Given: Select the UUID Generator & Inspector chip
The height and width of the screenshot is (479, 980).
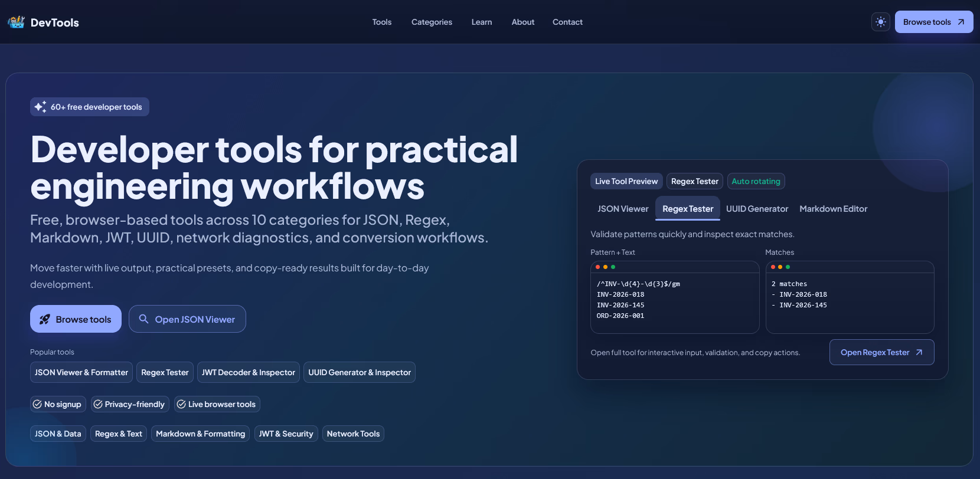Looking at the screenshot, I should (359, 373).
